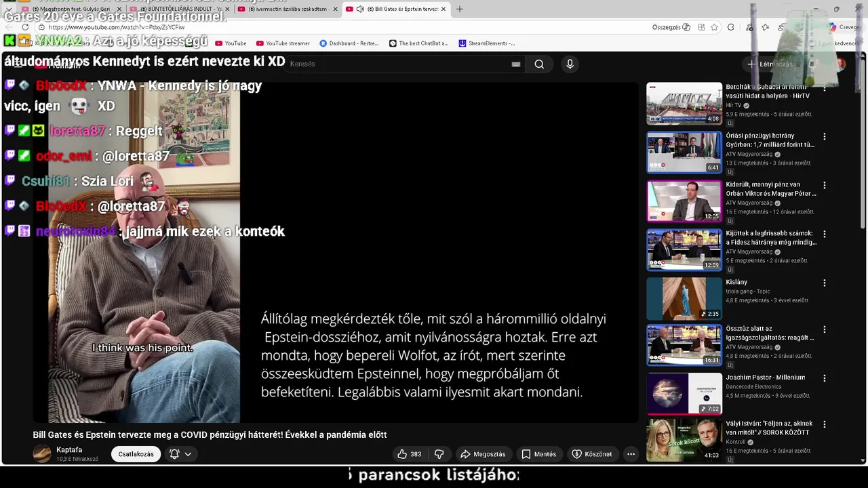868x488 pixels.
Task: Open the Kislány video thumbnail
Action: (684, 298)
